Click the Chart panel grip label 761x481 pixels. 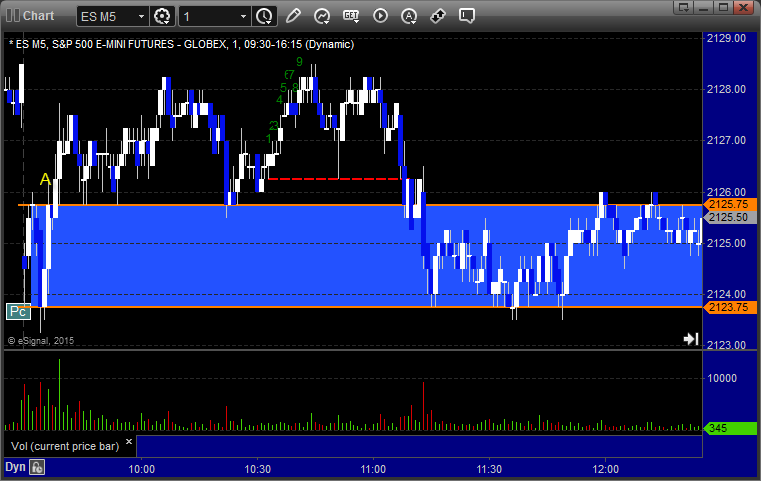pyautogui.click(x=30, y=16)
